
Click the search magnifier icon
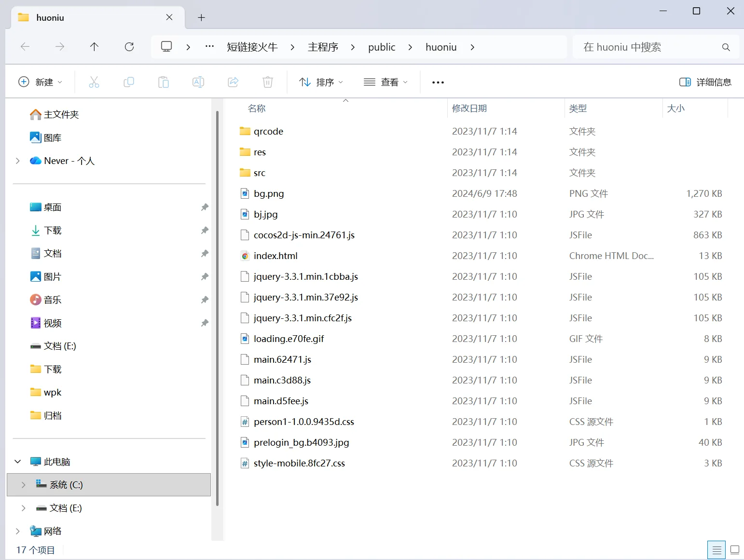[x=726, y=47]
